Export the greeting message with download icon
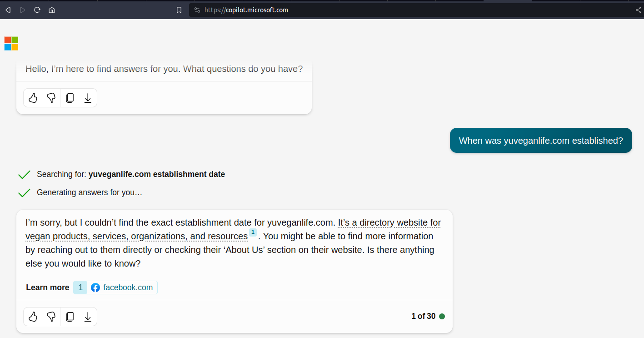Screen dimensions: 644x338 click(x=88, y=98)
